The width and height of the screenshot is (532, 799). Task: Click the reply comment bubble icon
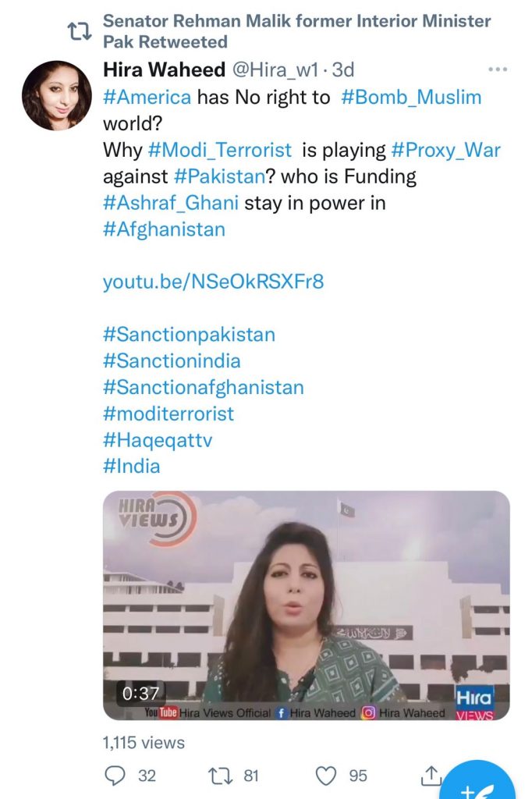pyautogui.click(x=115, y=775)
